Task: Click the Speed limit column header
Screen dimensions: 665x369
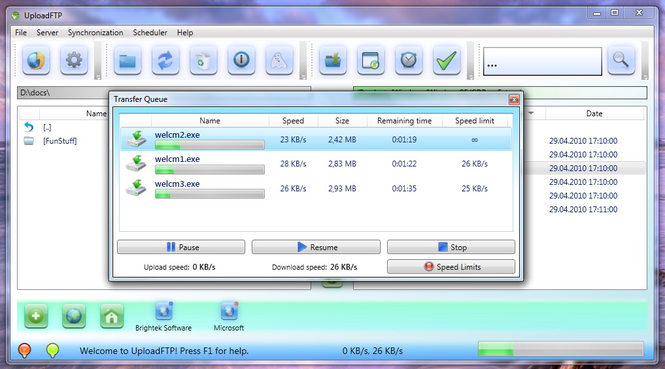Action: coord(475,120)
